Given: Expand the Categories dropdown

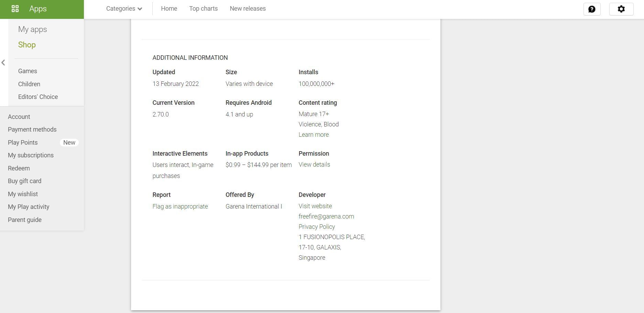Looking at the screenshot, I should (x=124, y=9).
